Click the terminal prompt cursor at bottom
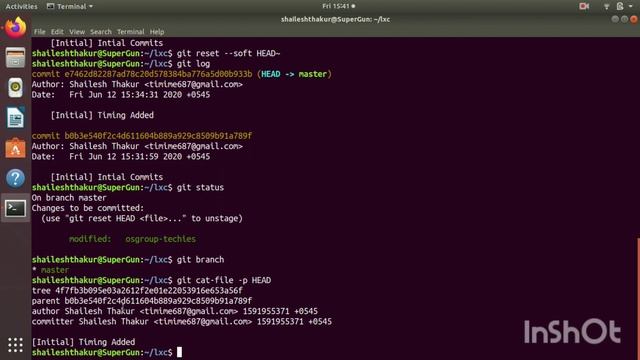This screenshot has width=640, height=360. tap(179, 352)
